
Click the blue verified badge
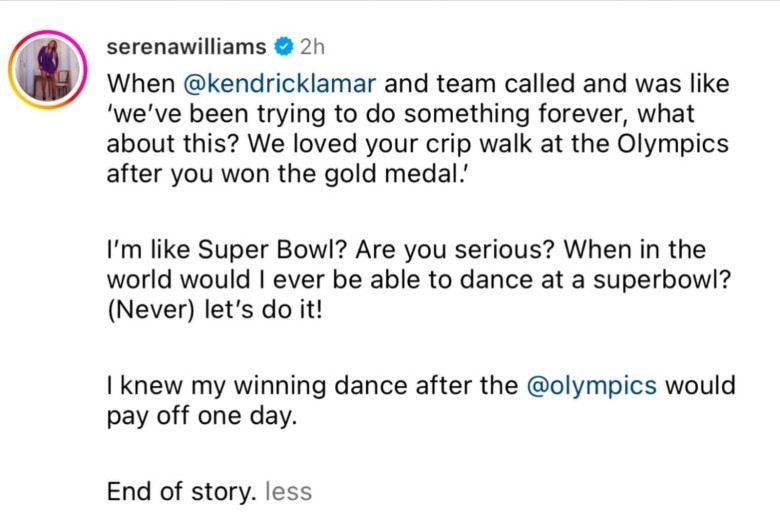point(284,47)
